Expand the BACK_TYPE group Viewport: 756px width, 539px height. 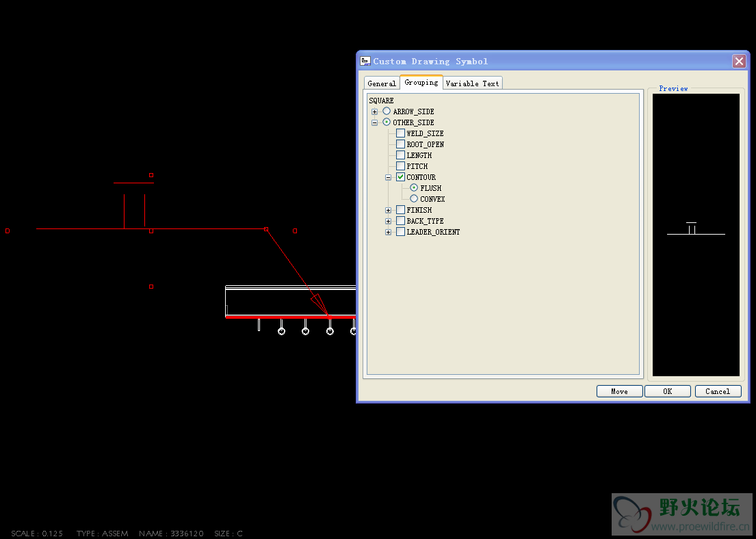388,222
